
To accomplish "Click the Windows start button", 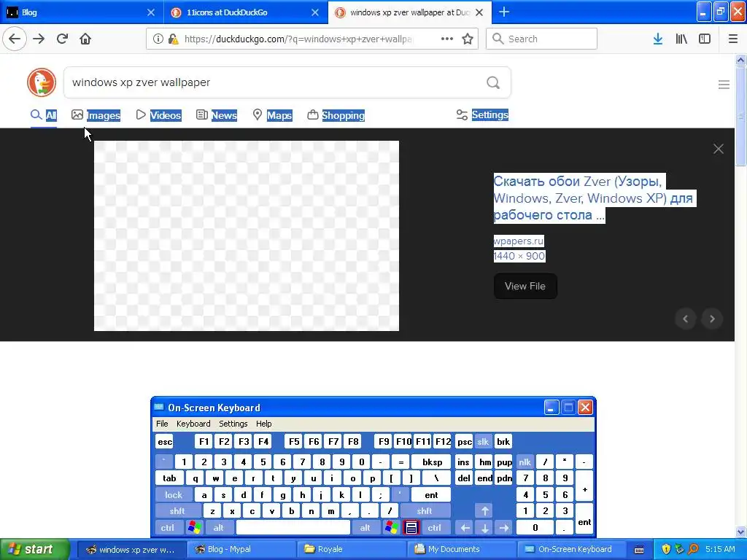I will point(34,549).
